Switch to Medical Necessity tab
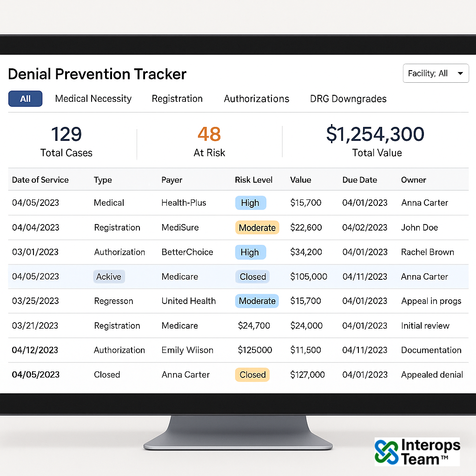 click(x=93, y=99)
